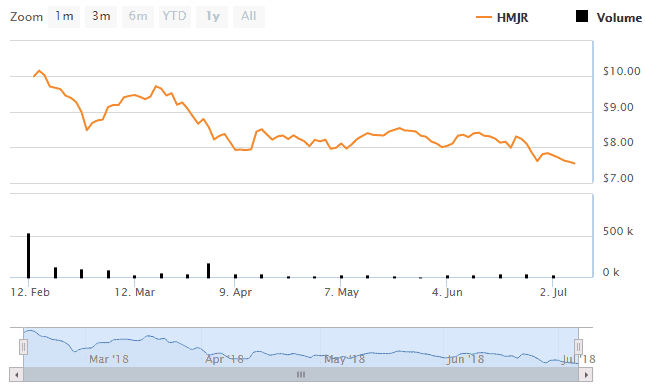Click the '9. Apr' x-axis label

pyautogui.click(x=235, y=292)
